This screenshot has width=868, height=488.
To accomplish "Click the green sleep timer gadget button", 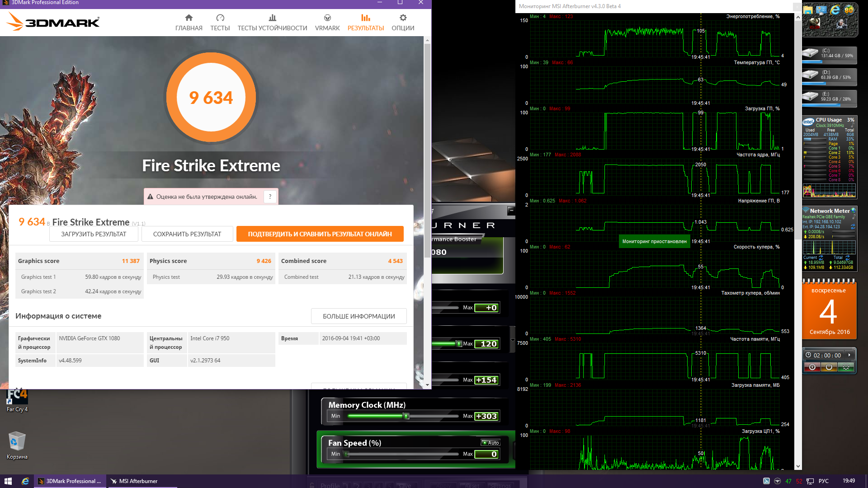I will point(845,367).
